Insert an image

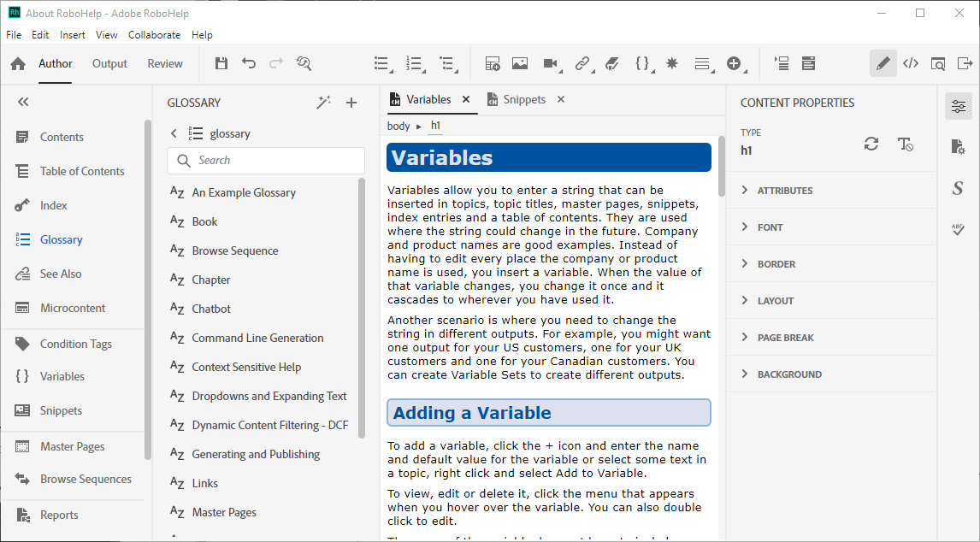pyautogui.click(x=520, y=63)
